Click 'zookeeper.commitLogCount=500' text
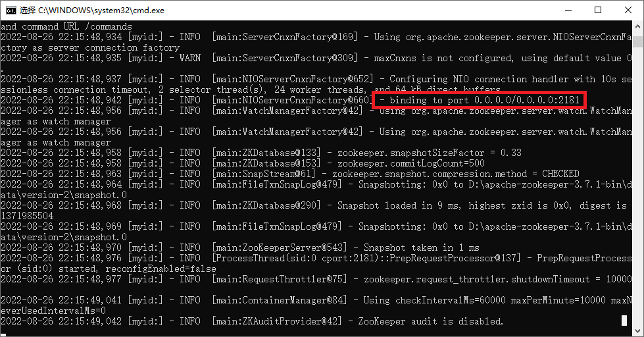This screenshot has width=644, height=337. (410, 163)
